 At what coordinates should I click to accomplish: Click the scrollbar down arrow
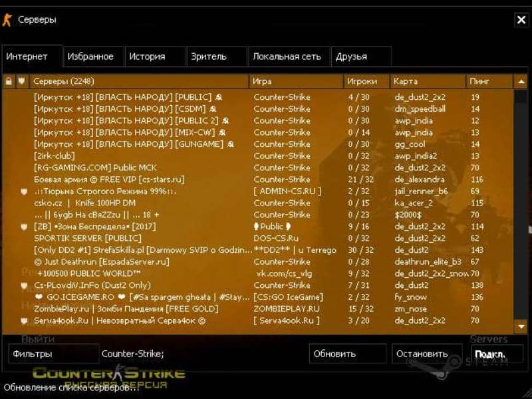521,327
